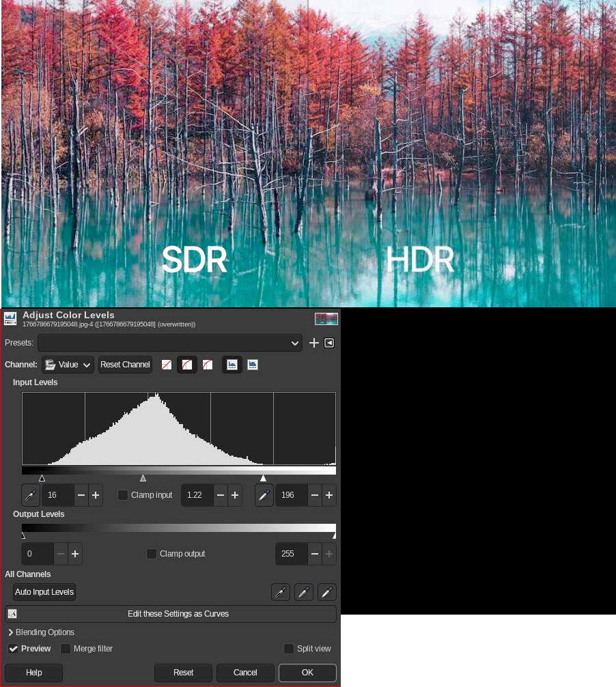Click the image thumbnail in dialog header
The height and width of the screenshot is (687, 616).
pos(326,318)
